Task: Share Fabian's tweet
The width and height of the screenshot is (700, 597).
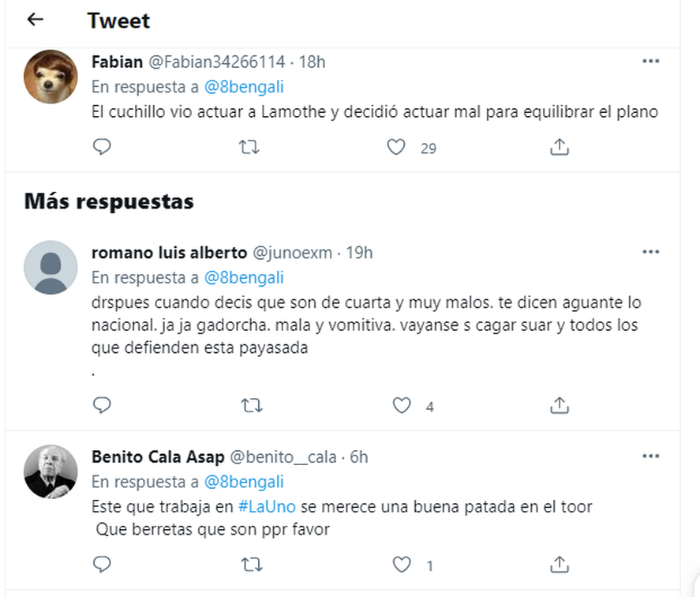Action: [559, 147]
